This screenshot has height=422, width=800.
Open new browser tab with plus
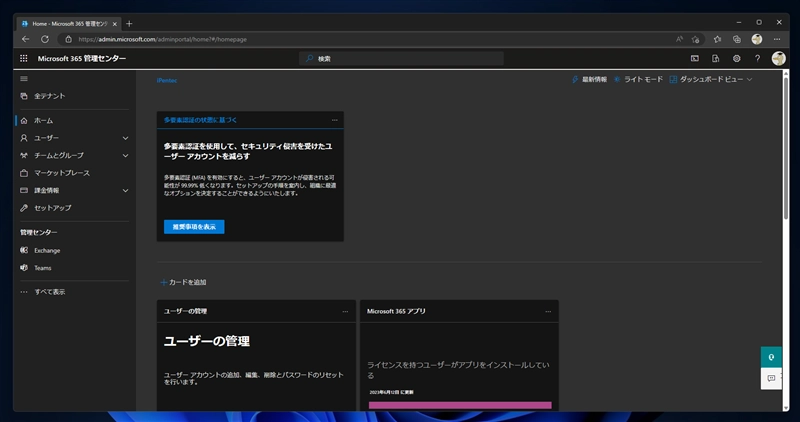point(129,23)
